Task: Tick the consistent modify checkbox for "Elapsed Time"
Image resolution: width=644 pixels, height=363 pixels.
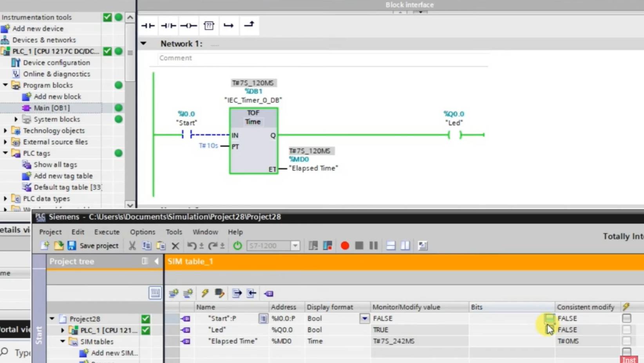Action: pos(626,341)
